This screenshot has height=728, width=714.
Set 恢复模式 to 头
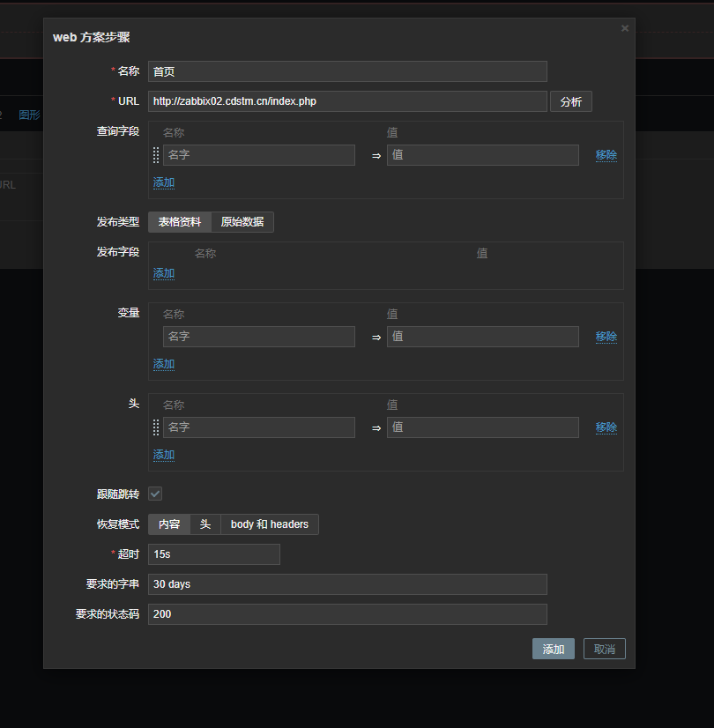click(205, 524)
